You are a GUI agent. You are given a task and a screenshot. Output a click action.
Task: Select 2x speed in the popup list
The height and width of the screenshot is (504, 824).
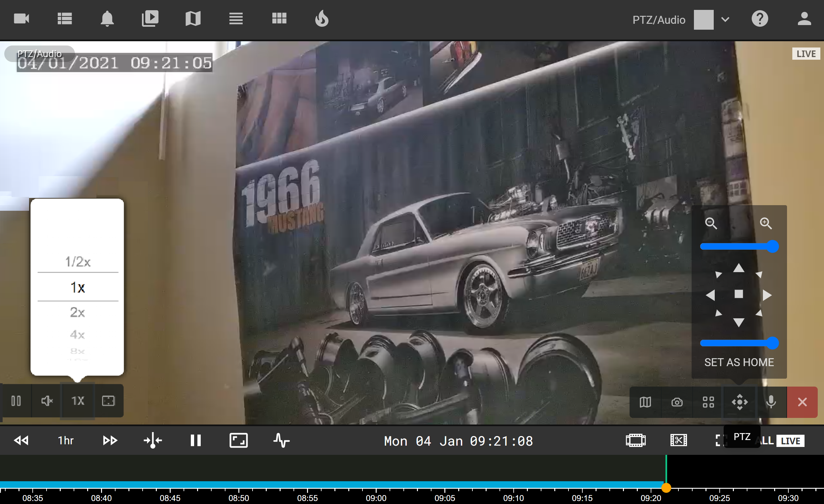coord(77,312)
